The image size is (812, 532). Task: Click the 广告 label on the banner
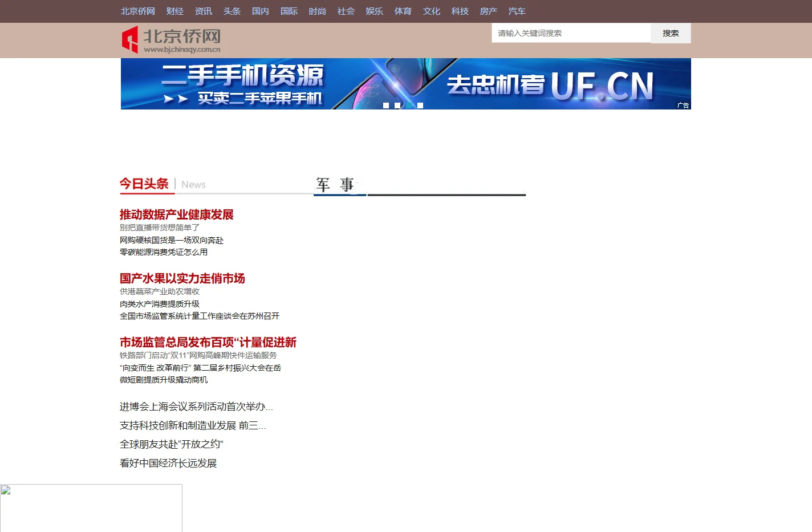pyautogui.click(x=683, y=105)
